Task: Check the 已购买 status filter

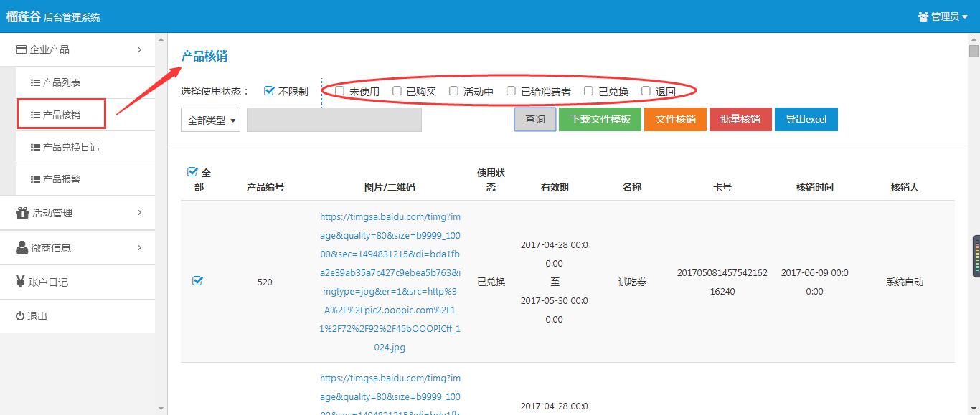Action: [397, 91]
